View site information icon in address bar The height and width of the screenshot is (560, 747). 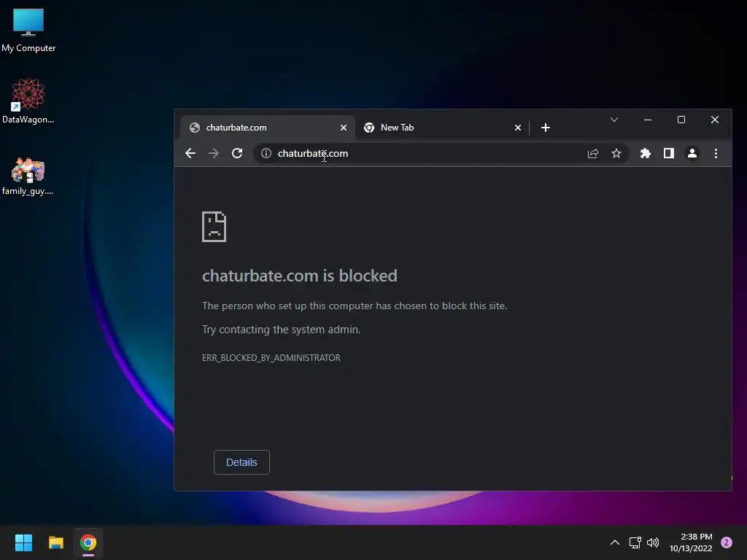(x=266, y=153)
